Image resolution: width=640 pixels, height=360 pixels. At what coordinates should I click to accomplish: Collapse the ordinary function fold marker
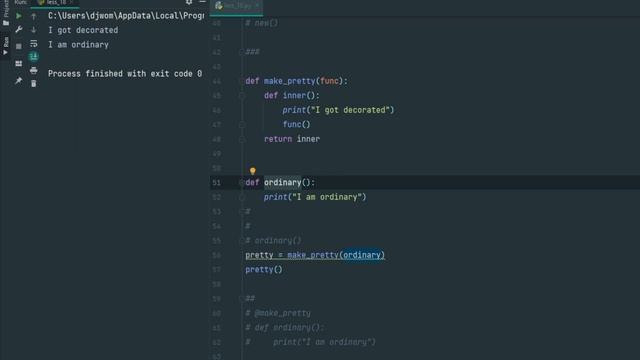(242, 182)
